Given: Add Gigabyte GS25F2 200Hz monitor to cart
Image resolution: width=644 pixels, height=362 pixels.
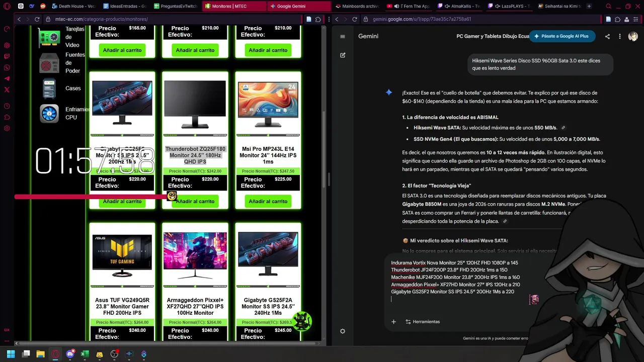Looking at the screenshot, I should pos(122,201).
